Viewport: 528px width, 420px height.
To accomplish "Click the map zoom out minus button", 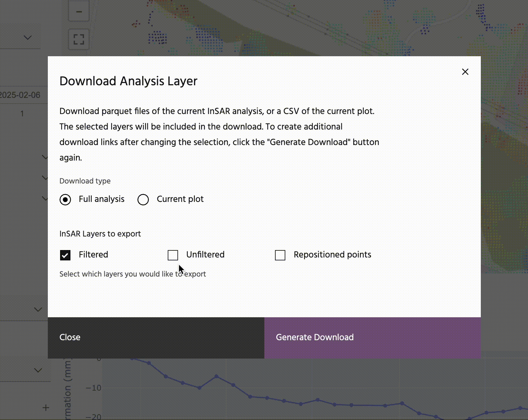I will [79, 12].
